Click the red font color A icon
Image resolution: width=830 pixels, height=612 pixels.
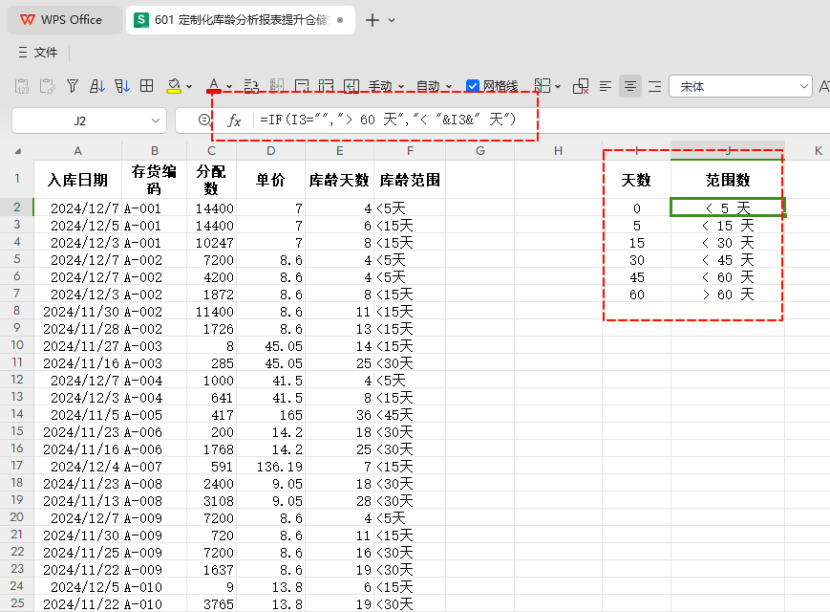213,86
